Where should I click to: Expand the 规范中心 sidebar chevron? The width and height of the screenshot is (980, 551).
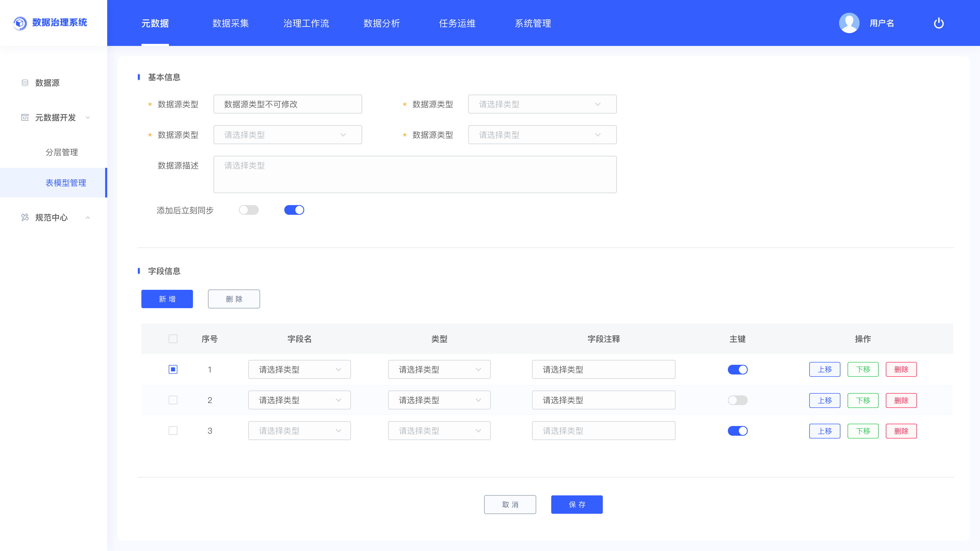tap(88, 218)
